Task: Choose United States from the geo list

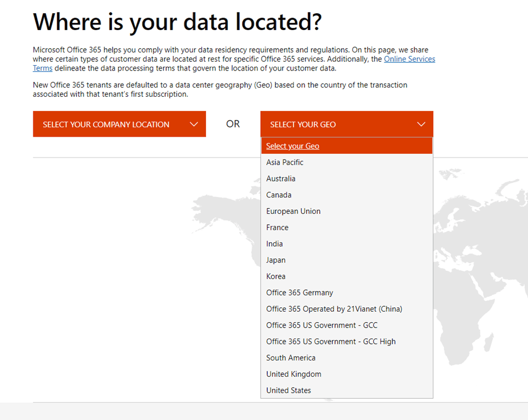Action: (x=289, y=390)
